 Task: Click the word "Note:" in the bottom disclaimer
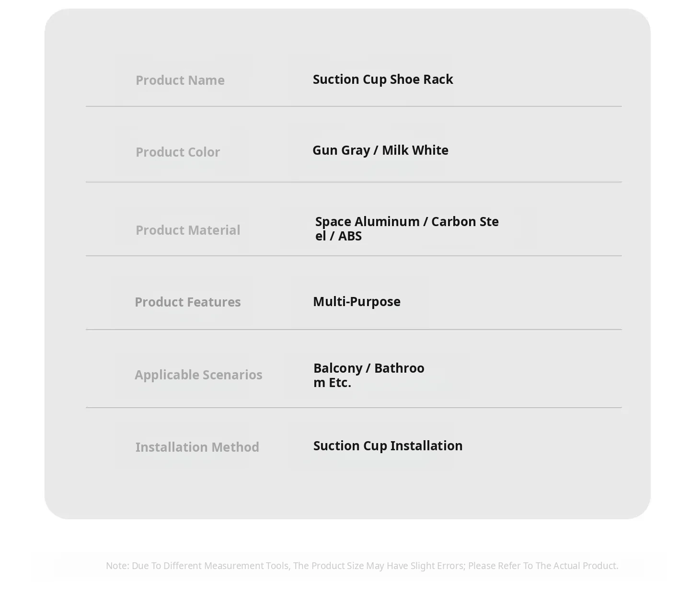point(117,566)
